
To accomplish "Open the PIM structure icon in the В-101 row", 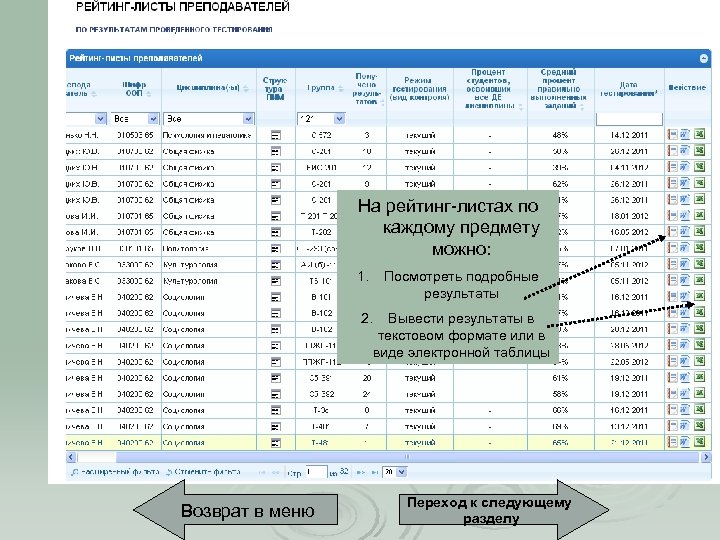I will 276,297.
